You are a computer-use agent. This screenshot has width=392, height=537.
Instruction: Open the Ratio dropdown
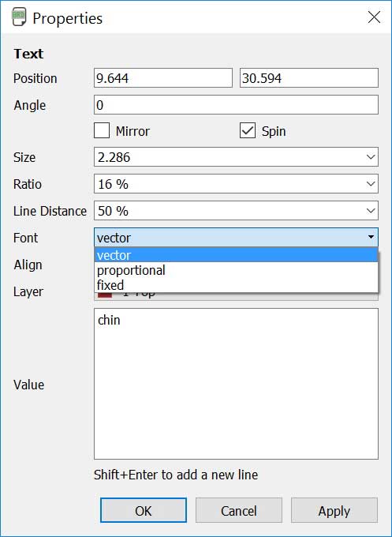click(236, 184)
